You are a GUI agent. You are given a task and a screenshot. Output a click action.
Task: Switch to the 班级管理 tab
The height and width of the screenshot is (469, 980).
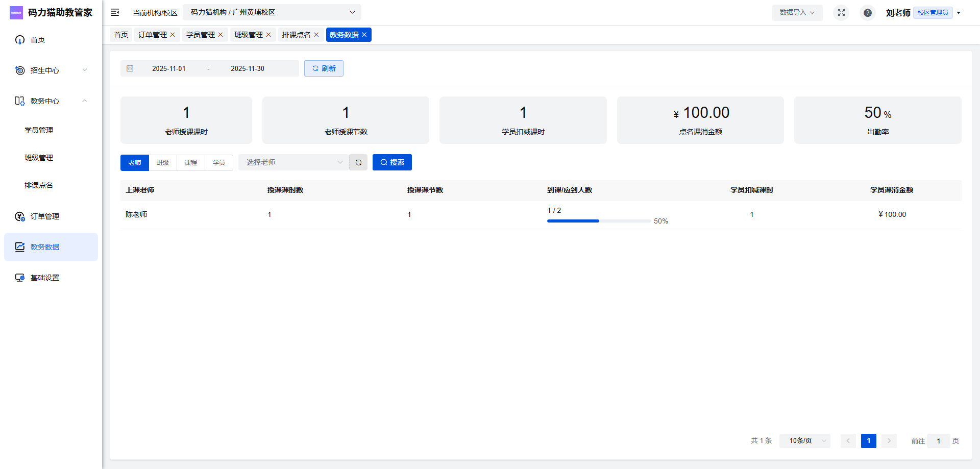click(248, 35)
